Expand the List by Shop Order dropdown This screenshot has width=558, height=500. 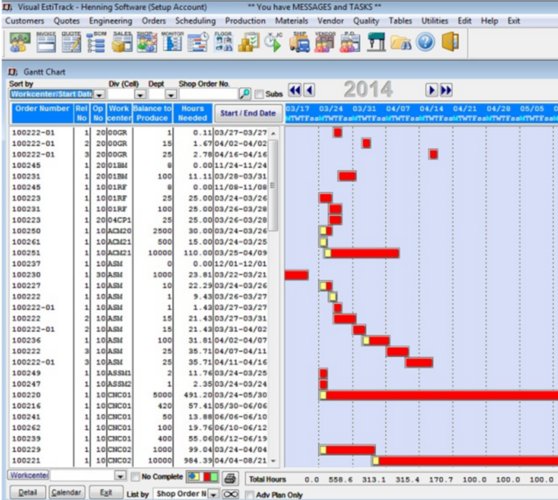214,494
